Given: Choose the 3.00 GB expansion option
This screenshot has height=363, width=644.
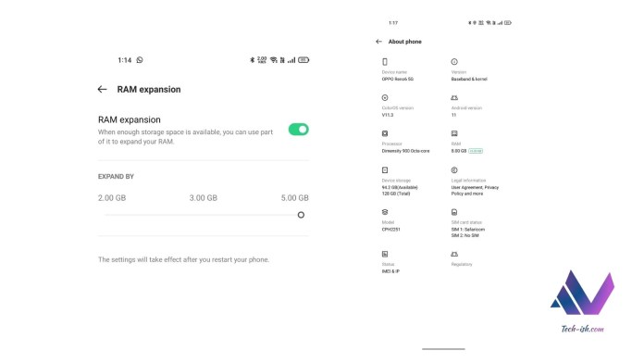Looking at the screenshot, I should 203,198.
